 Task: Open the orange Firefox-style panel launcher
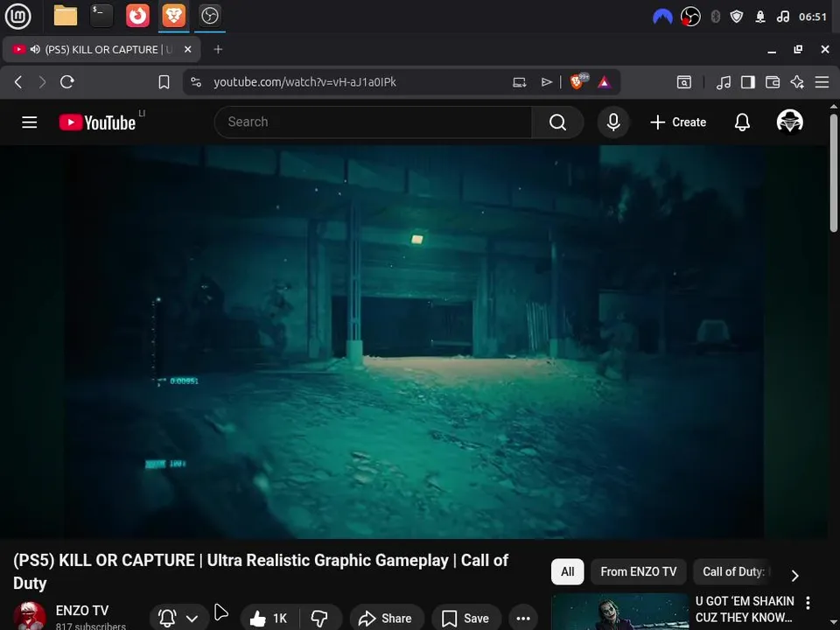(137, 16)
